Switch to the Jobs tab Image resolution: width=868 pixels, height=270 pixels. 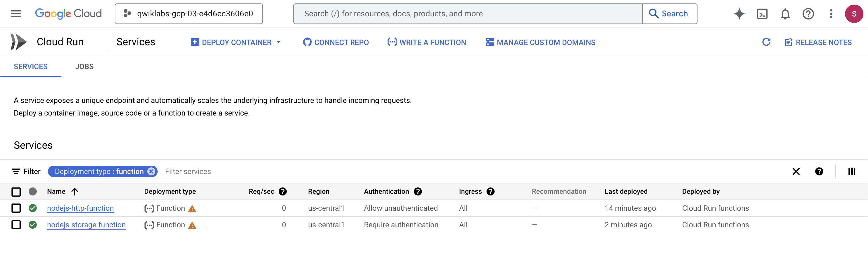click(x=84, y=66)
